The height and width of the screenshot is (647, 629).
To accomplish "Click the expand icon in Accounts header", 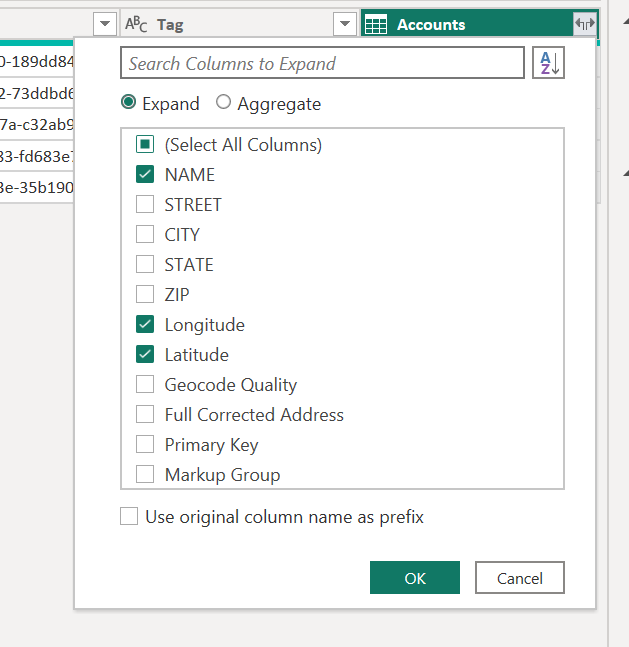I will [584, 24].
